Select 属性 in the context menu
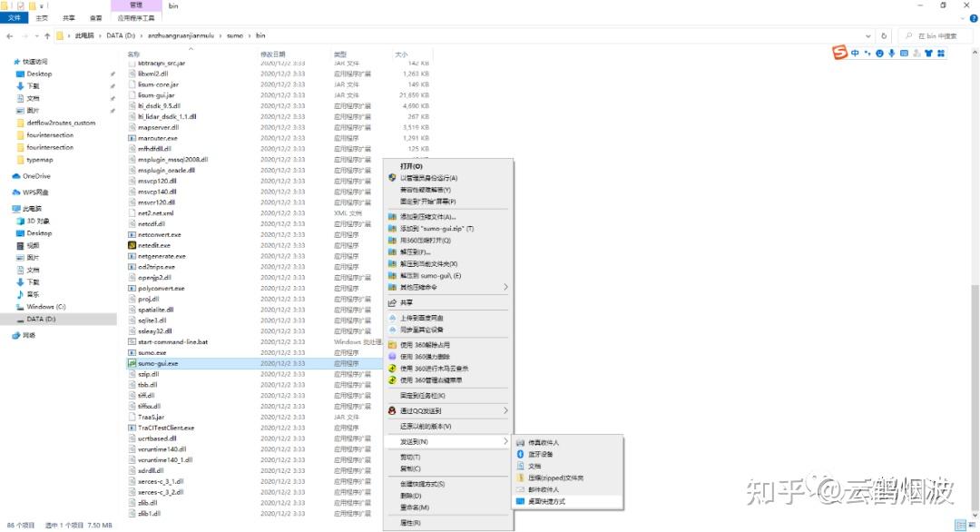This screenshot has width=980, height=532. pyautogui.click(x=416, y=524)
